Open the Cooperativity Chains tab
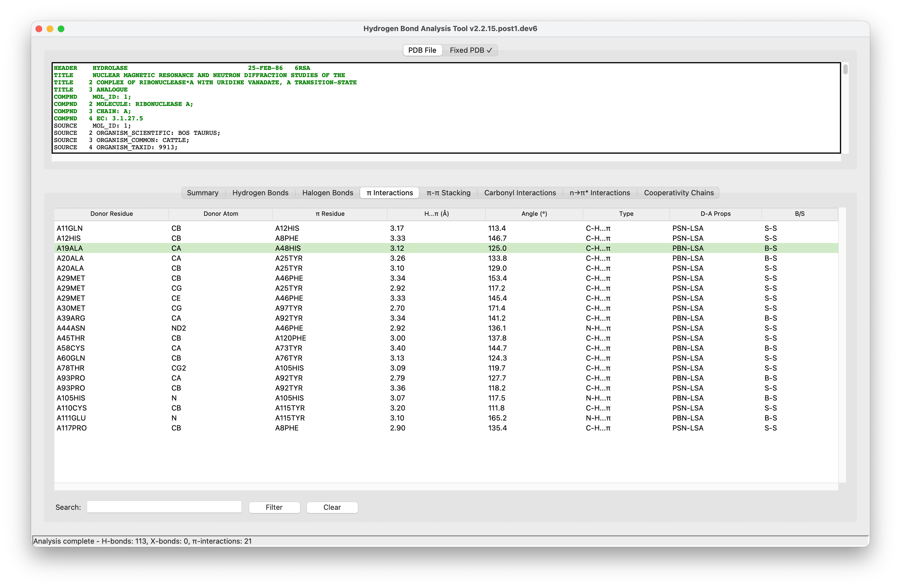This screenshot has width=901, height=588. (679, 193)
